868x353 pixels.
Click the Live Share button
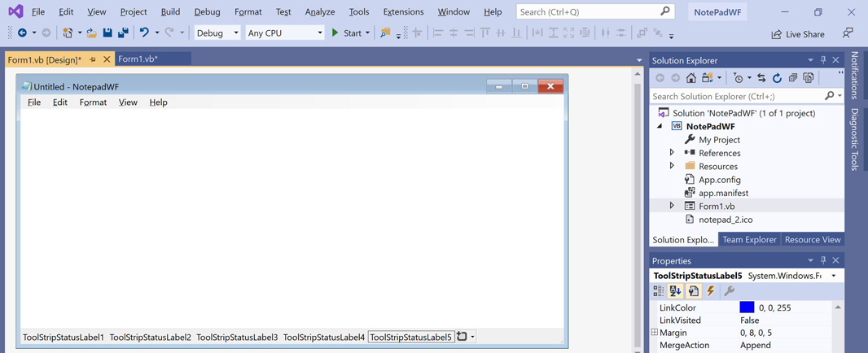[x=797, y=34]
